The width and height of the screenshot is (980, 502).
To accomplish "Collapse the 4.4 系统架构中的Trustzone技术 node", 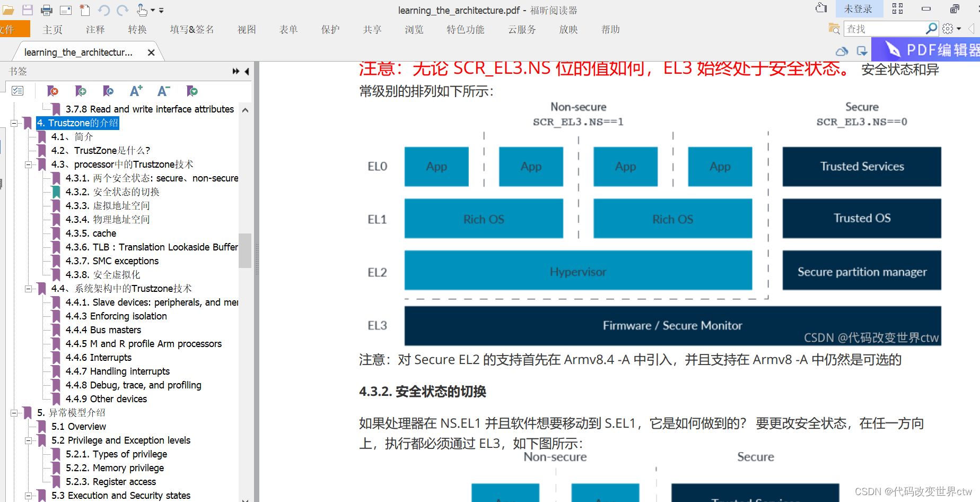I will tap(29, 289).
